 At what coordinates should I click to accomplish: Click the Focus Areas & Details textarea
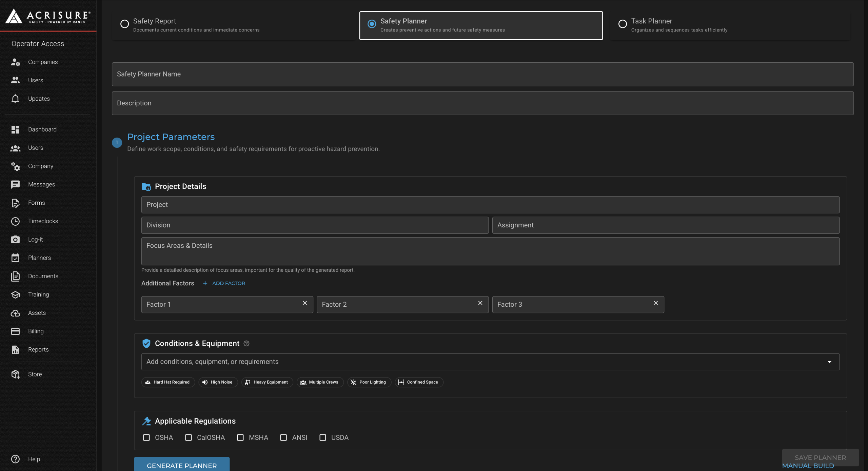[490, 251]
